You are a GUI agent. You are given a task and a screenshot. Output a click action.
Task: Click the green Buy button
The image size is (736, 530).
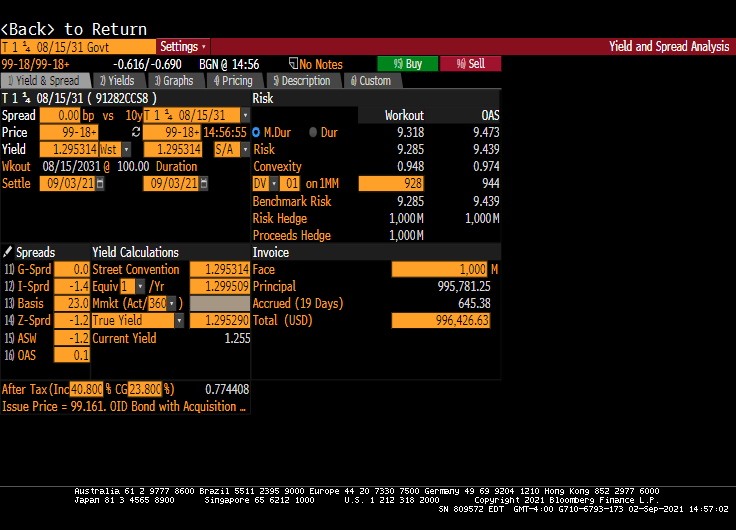tap(406, 64)
